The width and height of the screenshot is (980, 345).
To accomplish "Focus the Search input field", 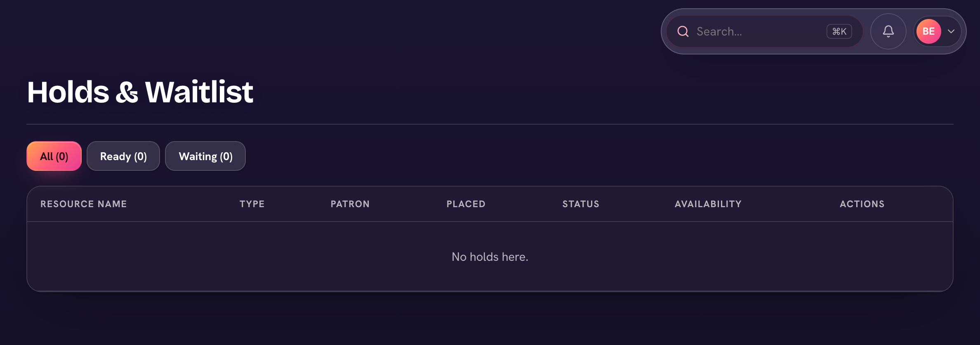I will [765, 31].
